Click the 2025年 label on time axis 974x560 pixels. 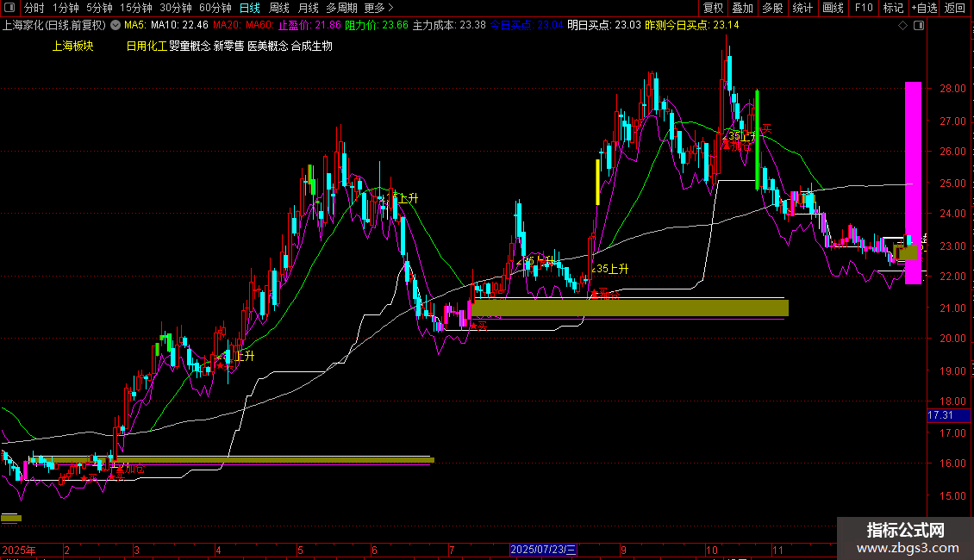click(x=19, y=550)
